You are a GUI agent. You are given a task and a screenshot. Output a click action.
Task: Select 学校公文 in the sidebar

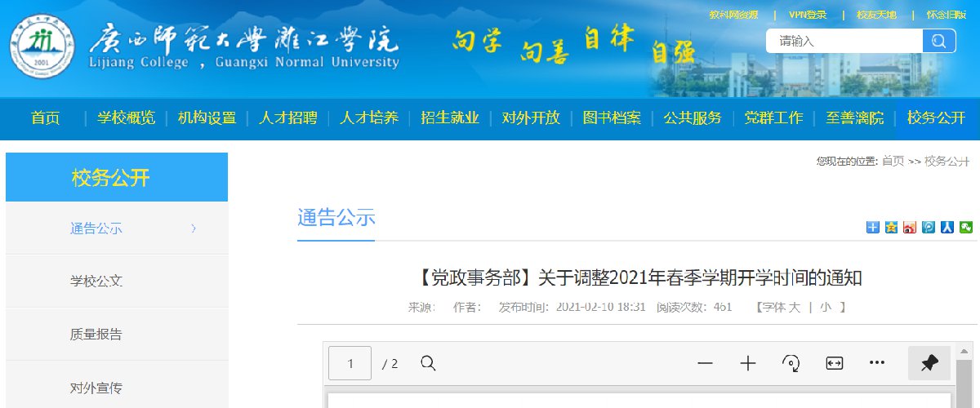coord(96,282)
